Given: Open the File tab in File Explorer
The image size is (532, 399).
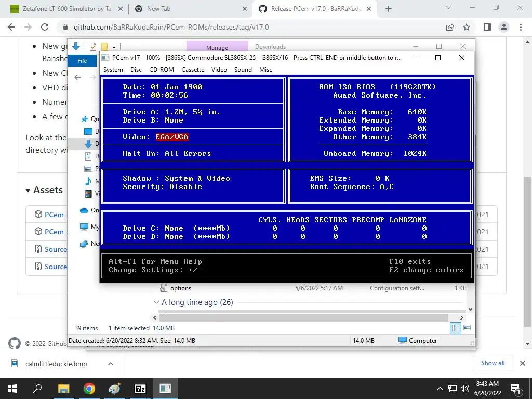Looking at the screenshot, I should pos(82,61).
